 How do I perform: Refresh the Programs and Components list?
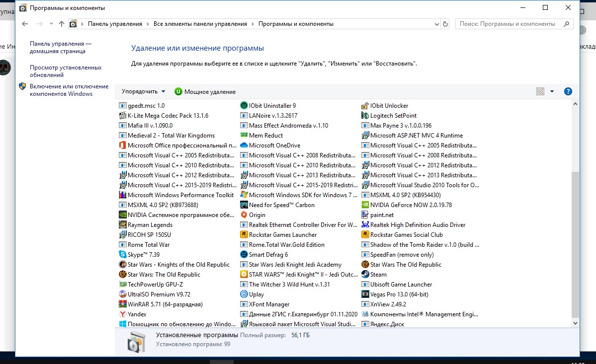point(445,24)
